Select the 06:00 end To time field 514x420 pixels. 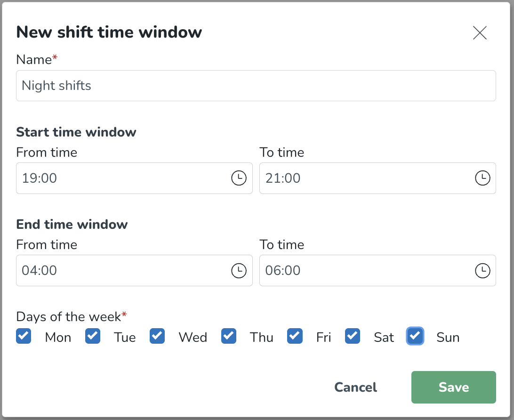point(365,270)
